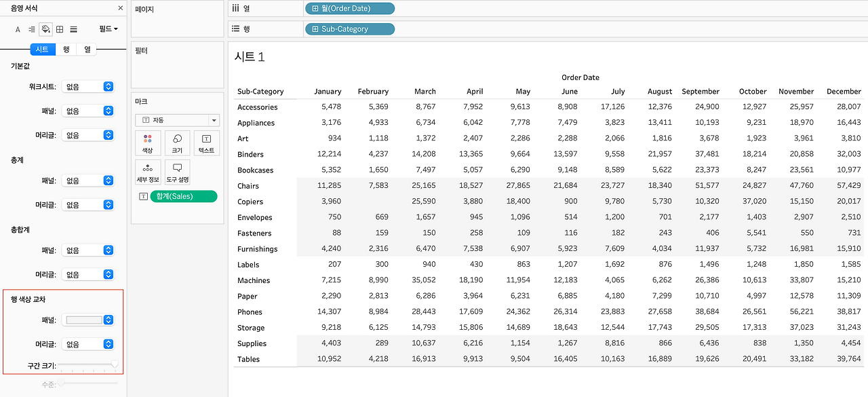Click the September column header

[701, 92]
